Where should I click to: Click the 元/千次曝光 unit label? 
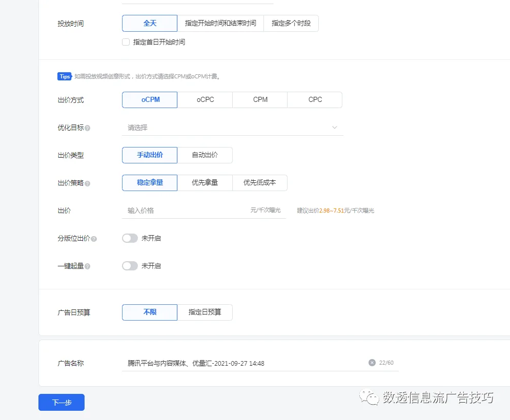point(266,211)
